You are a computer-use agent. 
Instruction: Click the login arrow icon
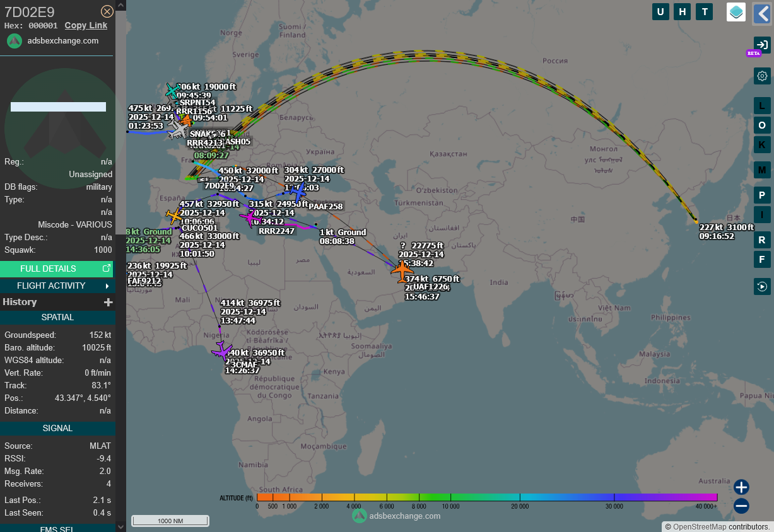tap(762, 45)
